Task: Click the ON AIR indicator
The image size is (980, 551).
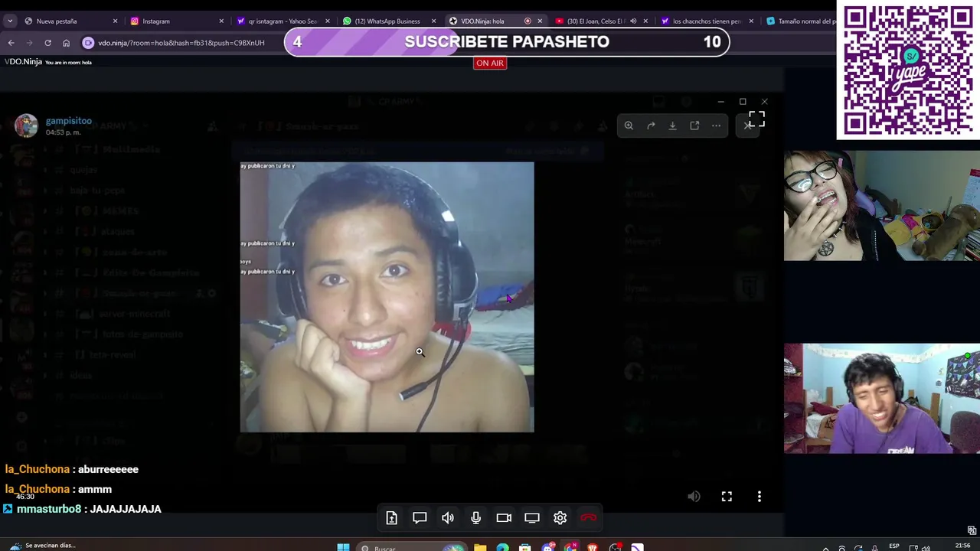Action: (490, 63)
